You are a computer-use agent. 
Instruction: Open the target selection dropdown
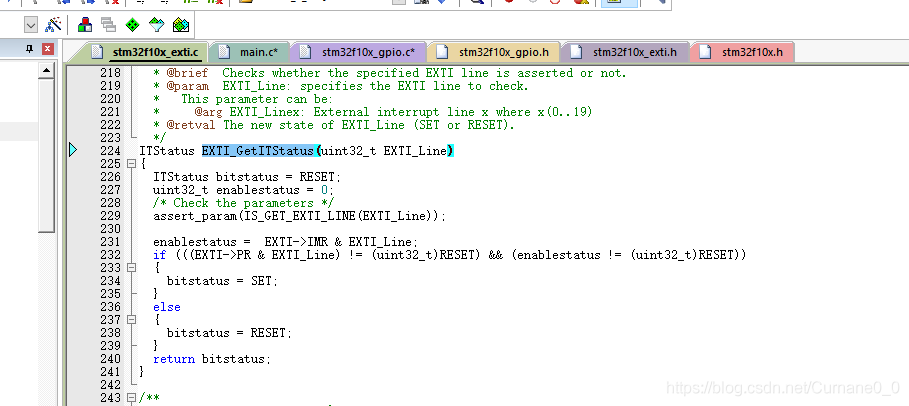[31, 24]
